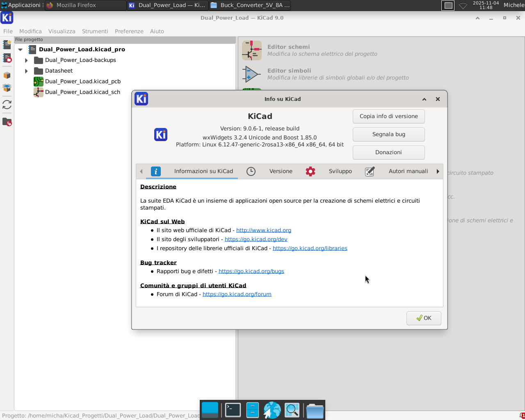Open the terminal from the dock
Viewport: 525px width, 420px height.
[233, 410]
